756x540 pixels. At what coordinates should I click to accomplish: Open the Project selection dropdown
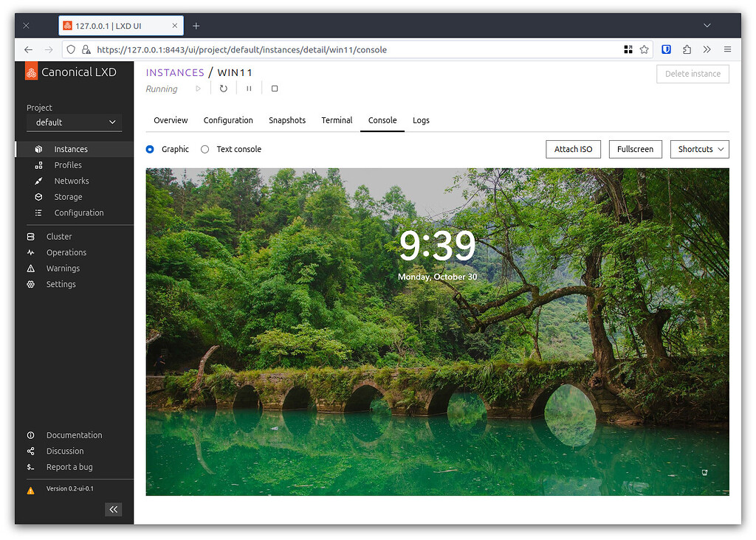click(x=73, y=122)
